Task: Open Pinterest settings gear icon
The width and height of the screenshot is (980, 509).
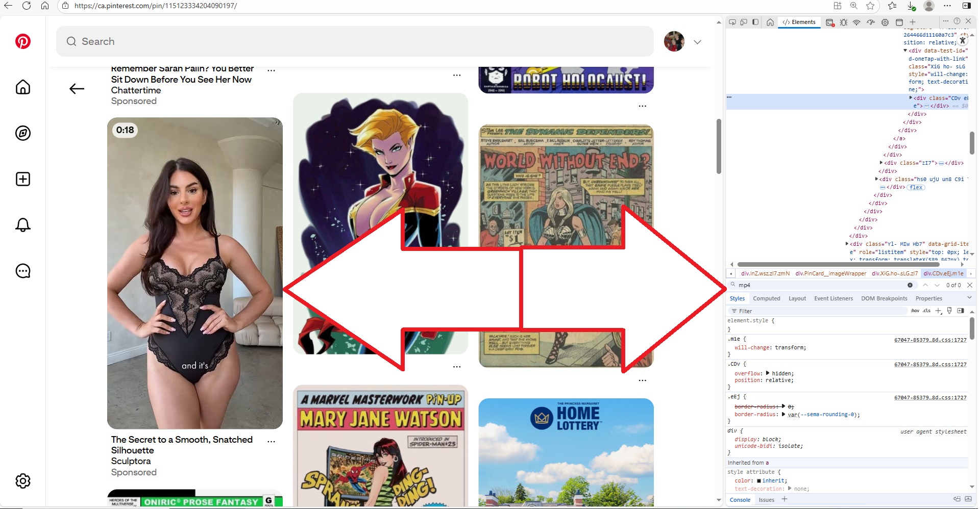Action: point(23,481)
